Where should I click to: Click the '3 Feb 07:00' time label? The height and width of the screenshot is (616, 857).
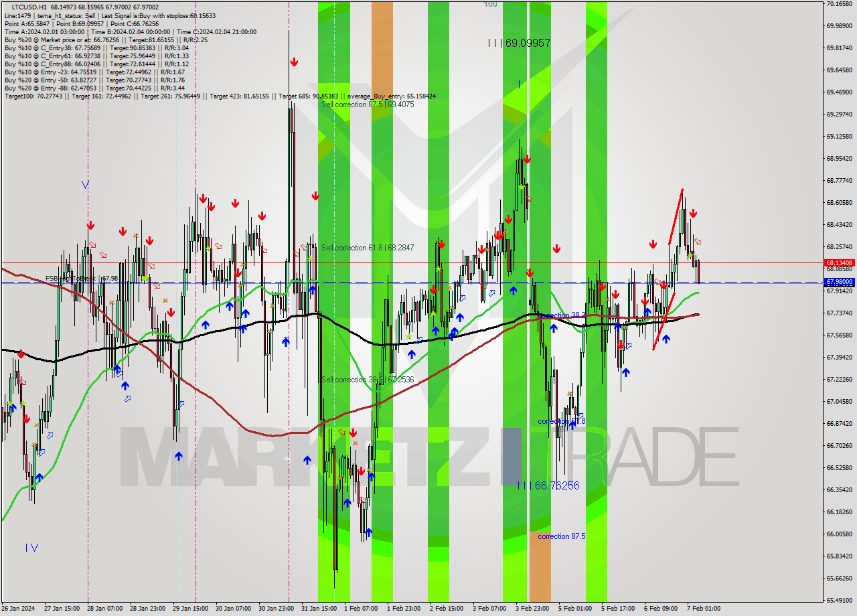point(489,609)
